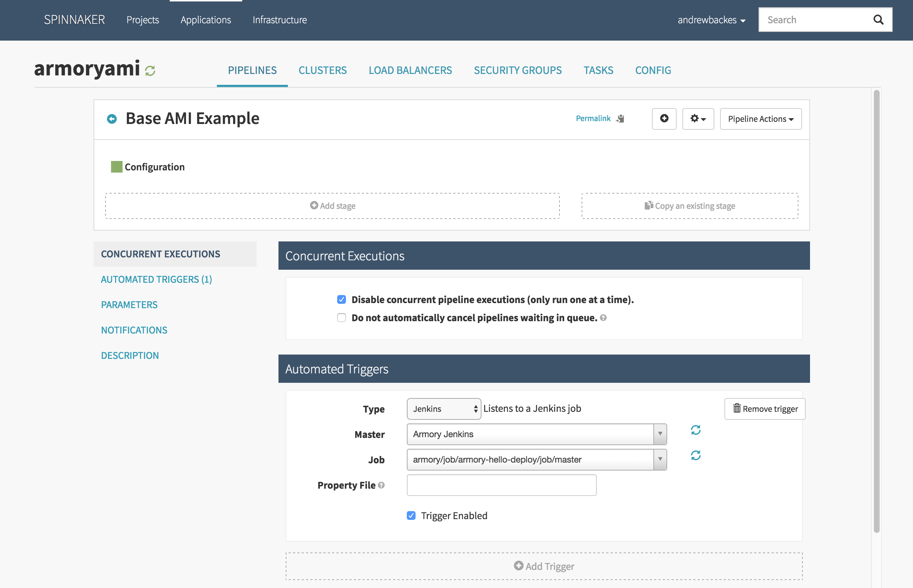Viewport: 913px width, 588px height.
Task: Click the back arrow next to Base AMI Example
Action: 112,119
